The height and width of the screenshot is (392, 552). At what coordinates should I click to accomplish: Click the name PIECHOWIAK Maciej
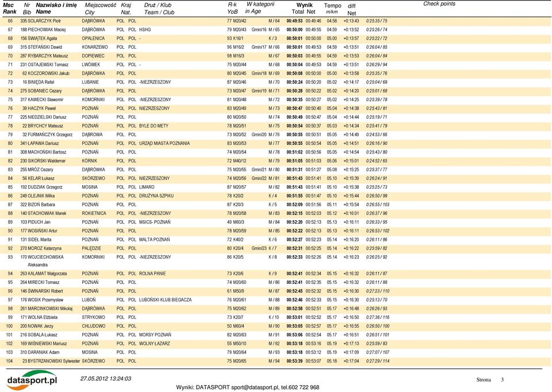(x=47, y=30)
